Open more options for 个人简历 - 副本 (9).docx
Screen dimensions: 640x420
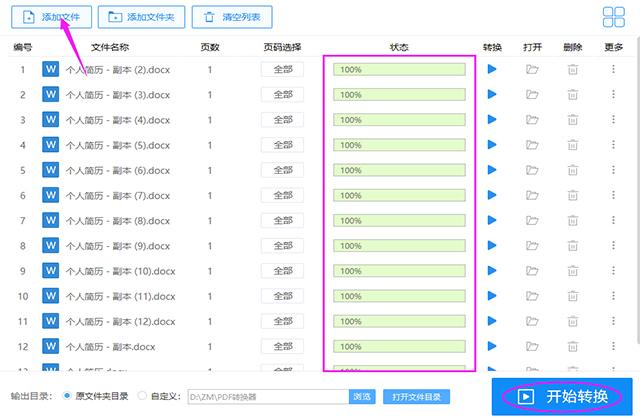(x=613, y=246)
